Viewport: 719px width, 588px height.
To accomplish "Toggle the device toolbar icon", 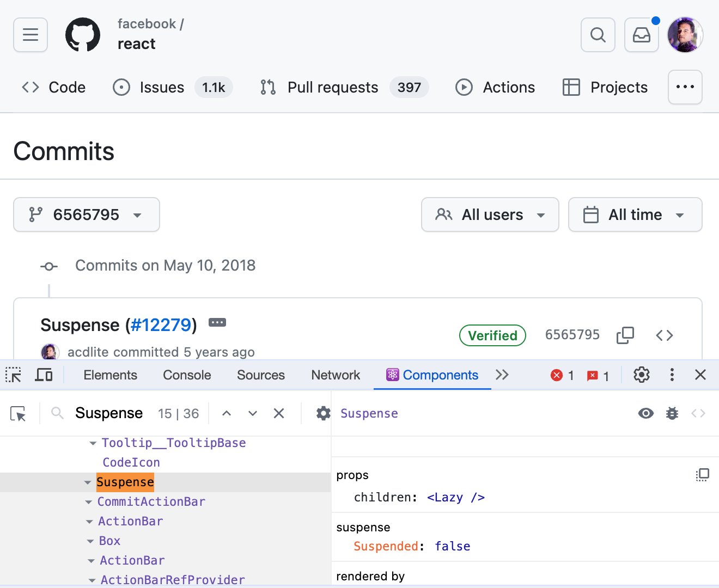I will (44, 375).
